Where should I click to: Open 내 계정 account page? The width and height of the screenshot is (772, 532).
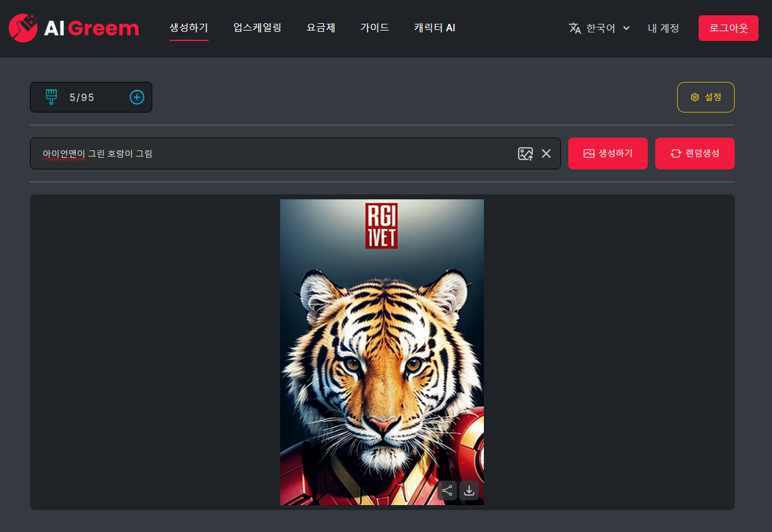point(664,28)
